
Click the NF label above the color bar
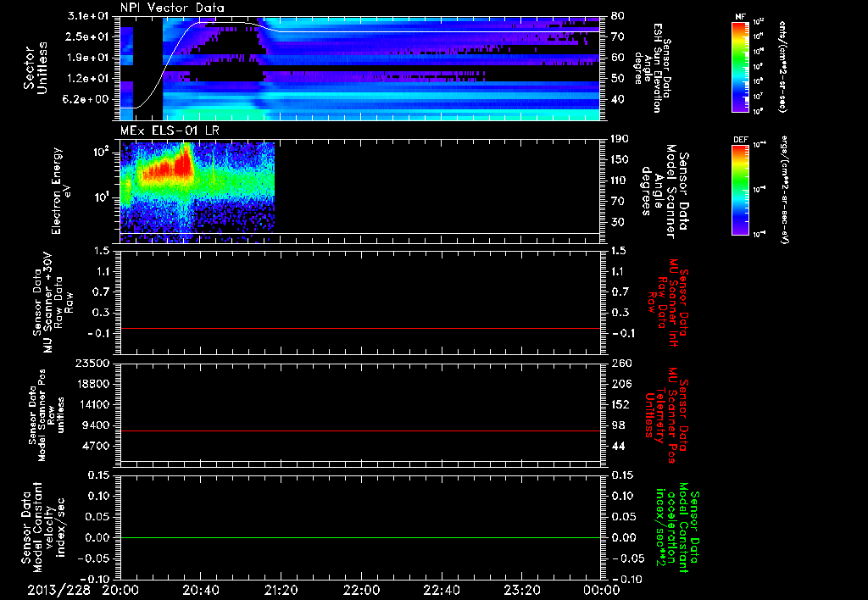pos(740,17)
